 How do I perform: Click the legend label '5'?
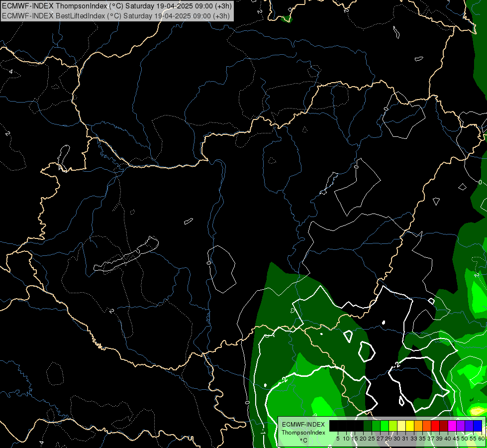[338, 439]
